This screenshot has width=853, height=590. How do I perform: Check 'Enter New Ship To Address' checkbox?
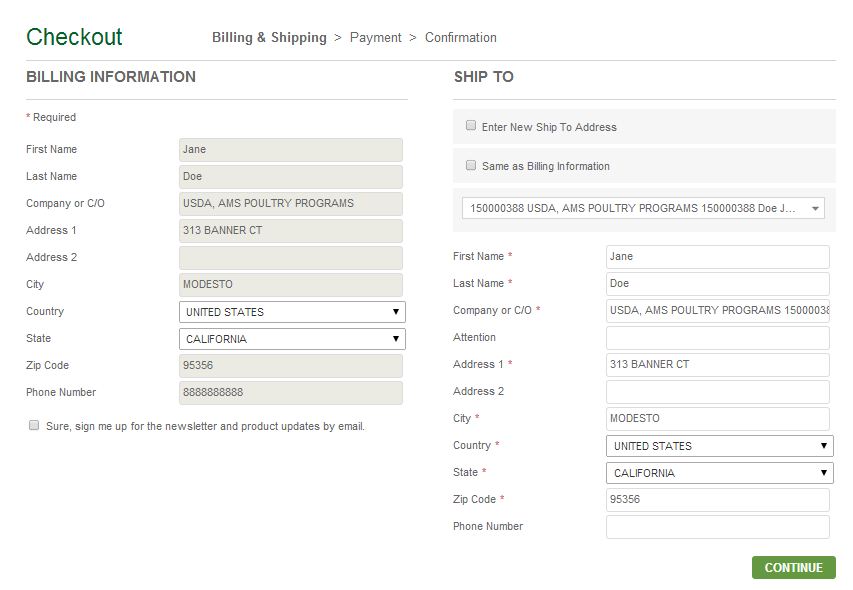point(471,126)
